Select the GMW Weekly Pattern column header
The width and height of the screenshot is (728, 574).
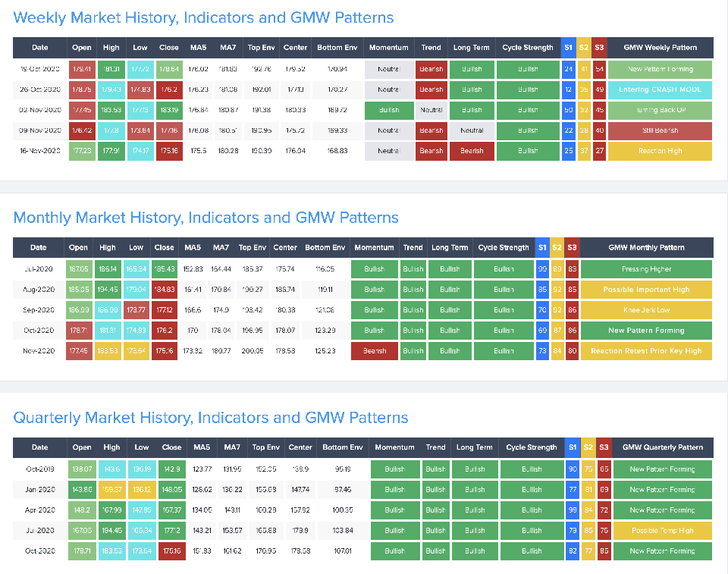click(x=660, y=47)
